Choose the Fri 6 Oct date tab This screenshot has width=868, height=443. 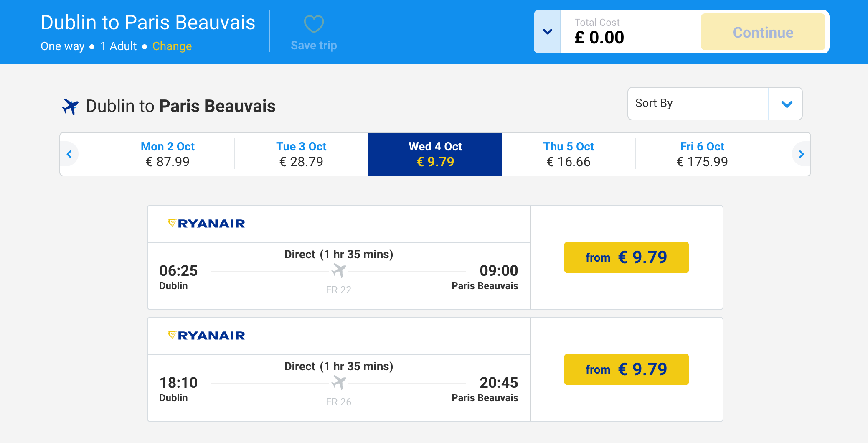coord(702,154)
